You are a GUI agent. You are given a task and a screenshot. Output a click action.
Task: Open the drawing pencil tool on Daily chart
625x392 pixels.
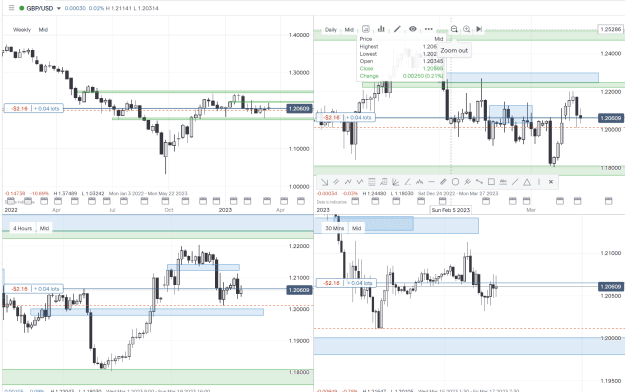tap(397, 29)
